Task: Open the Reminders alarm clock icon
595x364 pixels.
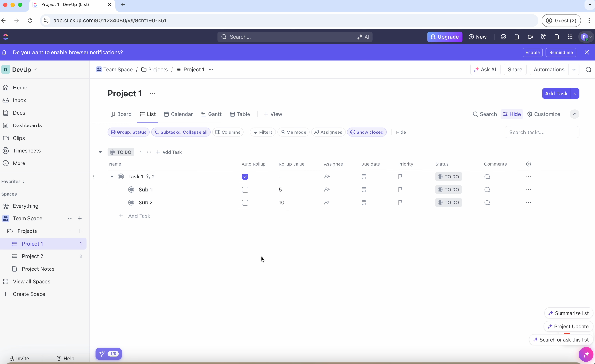Action: 544,37
